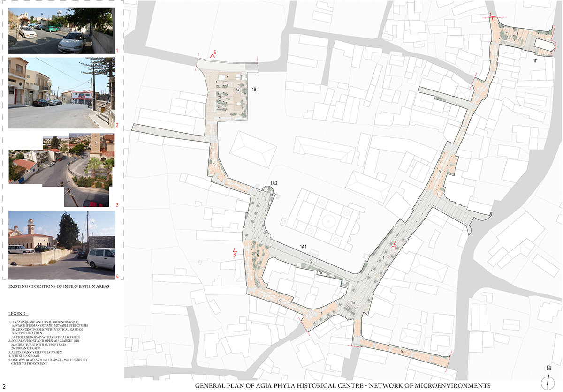Click the letter B above the north arrow
This screenshot has height=392, width=563.
coord(548,368)
